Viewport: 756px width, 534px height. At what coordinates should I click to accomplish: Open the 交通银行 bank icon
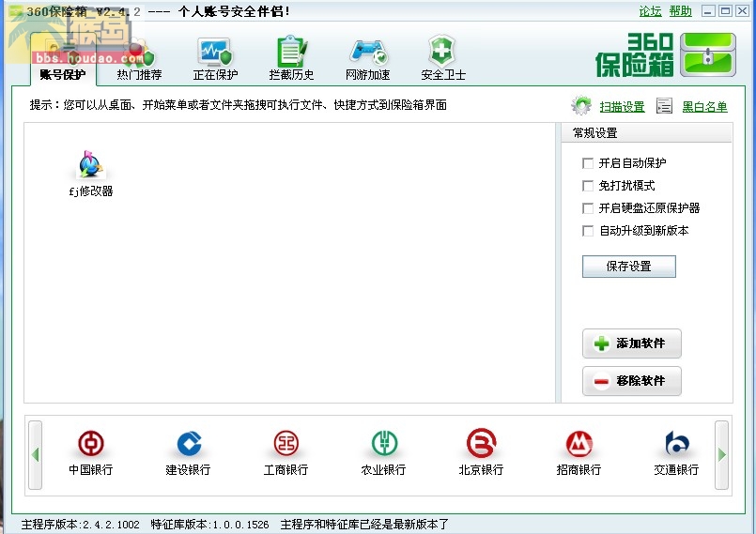click(x=676, y=452)
